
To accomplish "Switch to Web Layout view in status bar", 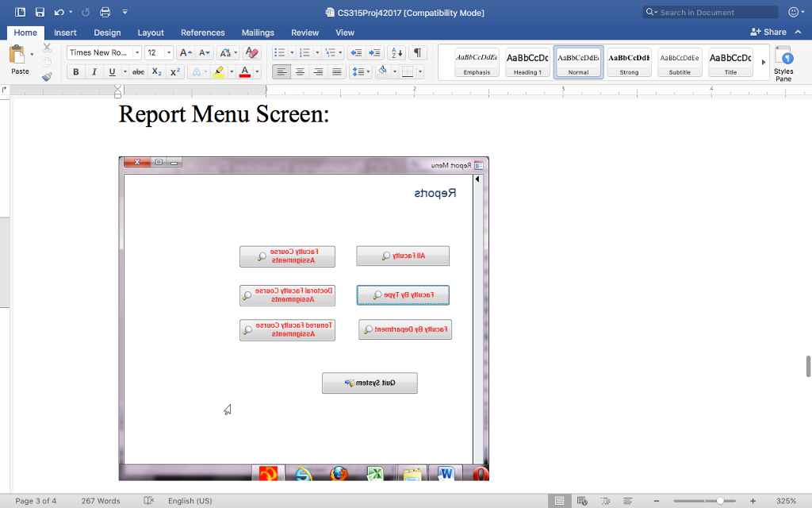I will [x=582, y=501].
